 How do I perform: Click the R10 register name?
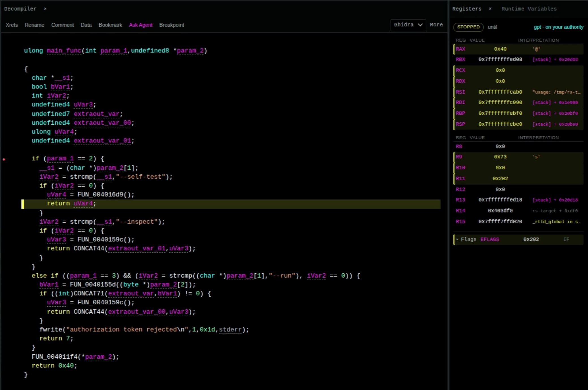coord(461,168)
